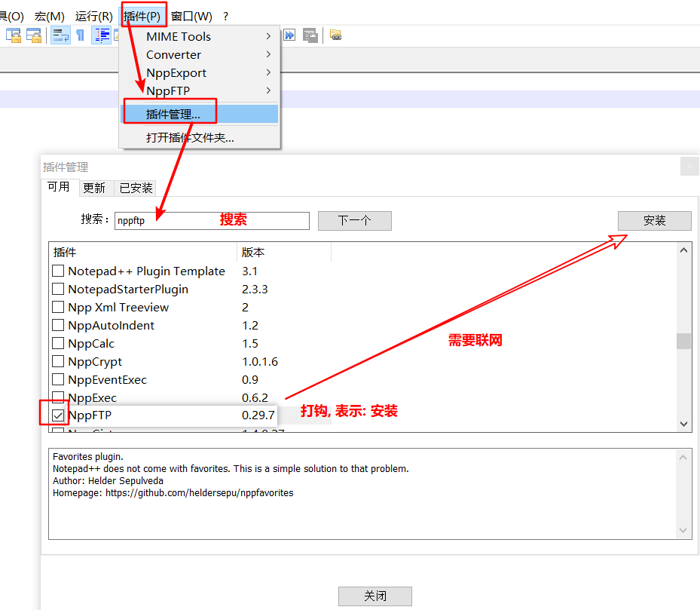Switch to the 更新 tab
Viewport: 700px width, 610px height.
click(94, 189)
